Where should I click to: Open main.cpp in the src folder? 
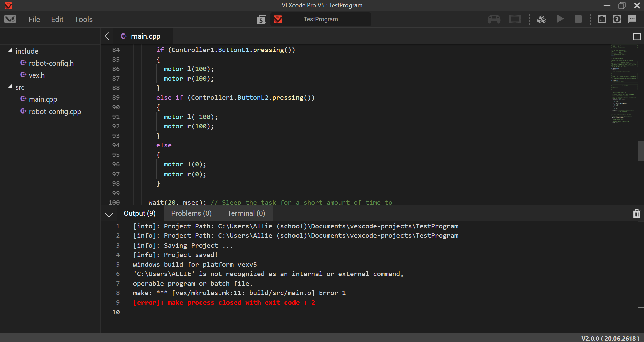click(x=43, y=99)
